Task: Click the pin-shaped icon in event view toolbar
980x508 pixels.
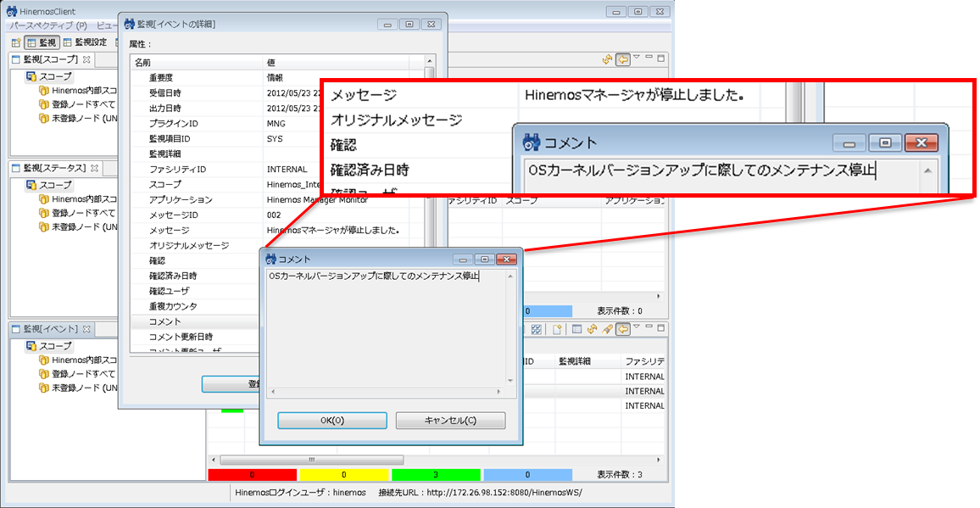Action: 607,329
